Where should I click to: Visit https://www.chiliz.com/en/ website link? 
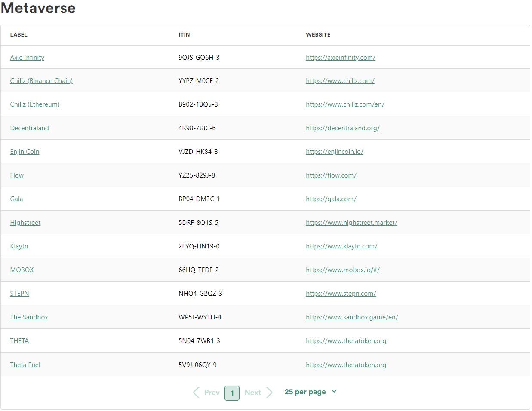coord(345,104)
